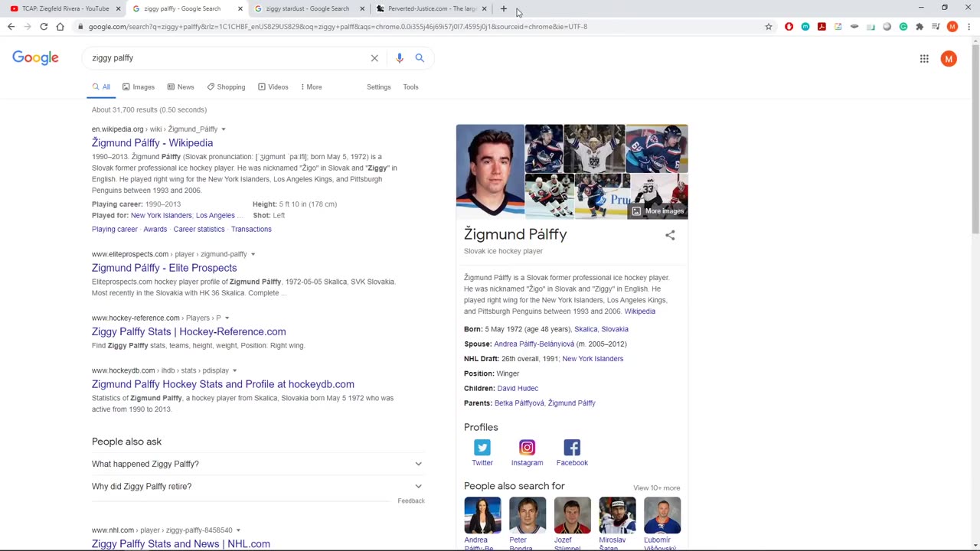The width and height of the screenshot is (980, 551).
Task: Open dropdown arrow beside nhl.com URL
Action: (x=238, y=530)
